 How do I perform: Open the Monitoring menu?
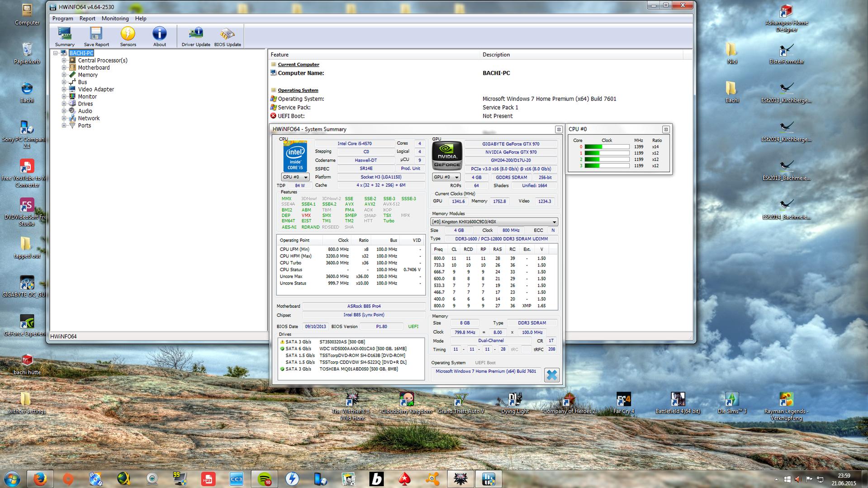[115, 19]
